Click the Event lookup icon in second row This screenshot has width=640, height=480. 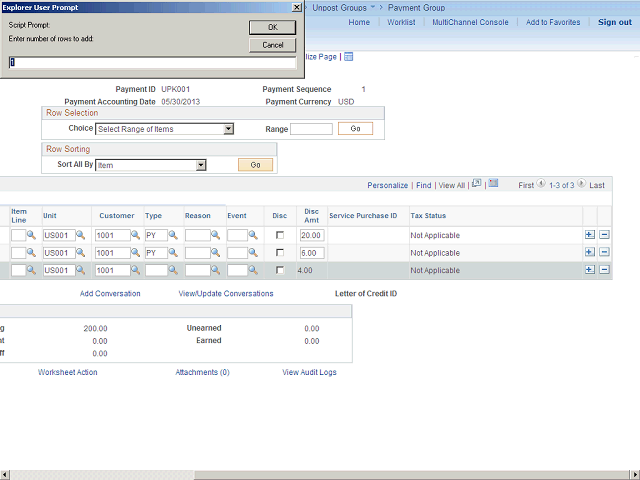point(254,253)
